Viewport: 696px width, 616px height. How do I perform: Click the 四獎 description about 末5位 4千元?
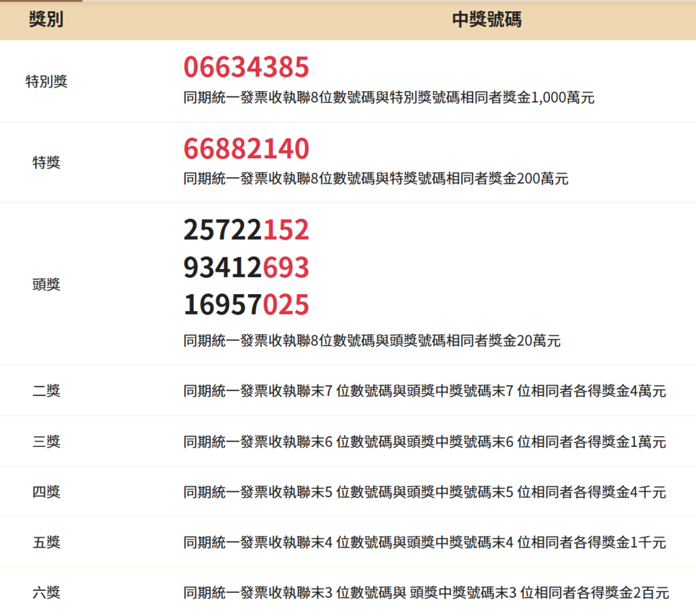point(425,492)
